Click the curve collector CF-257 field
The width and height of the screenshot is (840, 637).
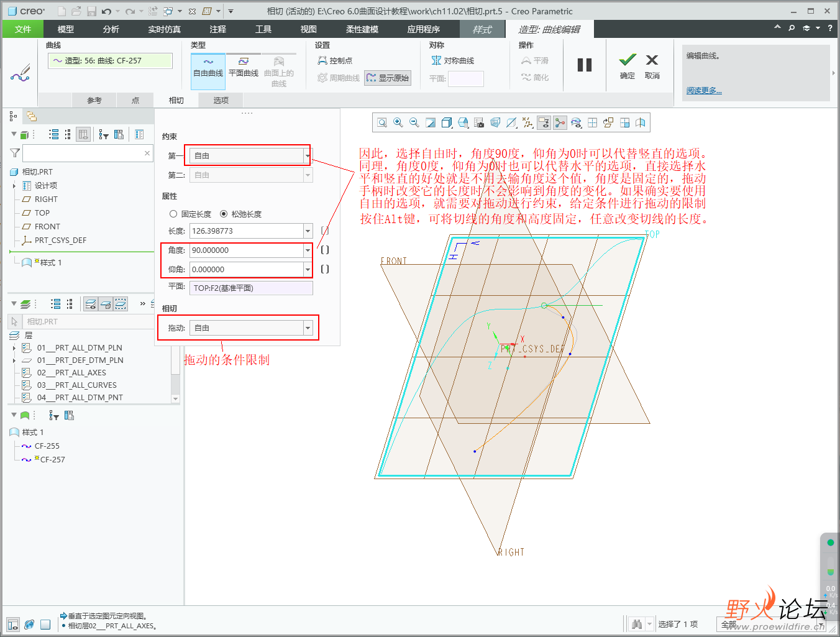pos(110,60)
